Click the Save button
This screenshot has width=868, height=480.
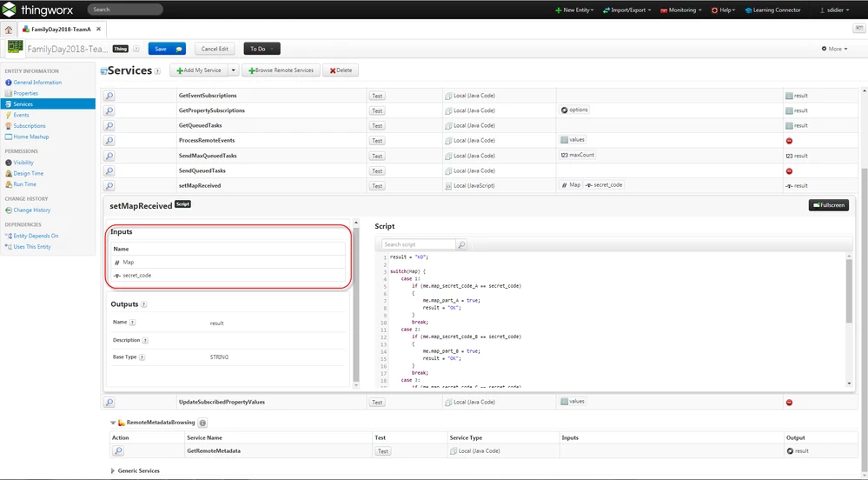[x=167, y=49]
